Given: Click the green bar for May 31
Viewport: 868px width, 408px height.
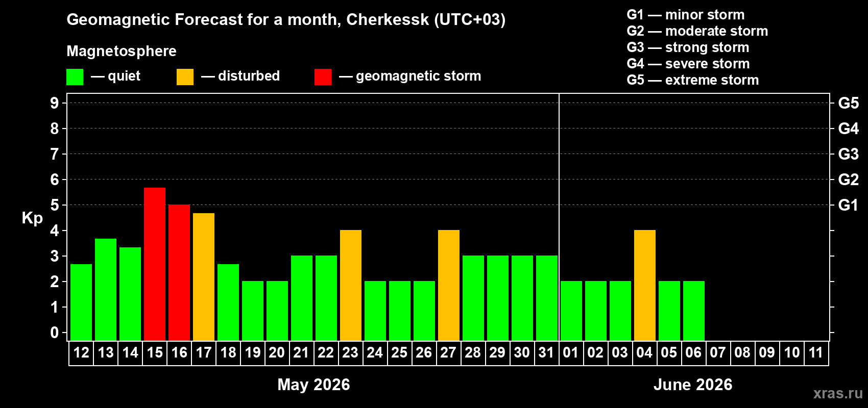Looking at the screenshot, I should pos(547,298).
